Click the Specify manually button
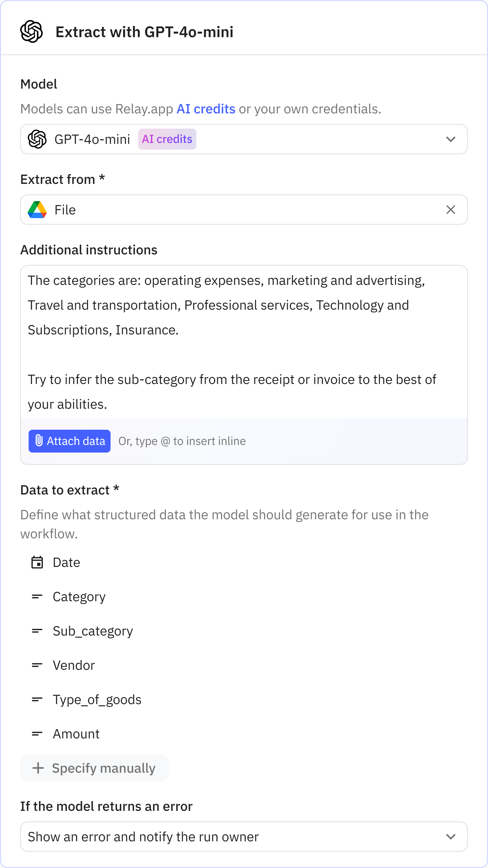The image size is (488, 868). pyautogui.click(x=94, y=768)
